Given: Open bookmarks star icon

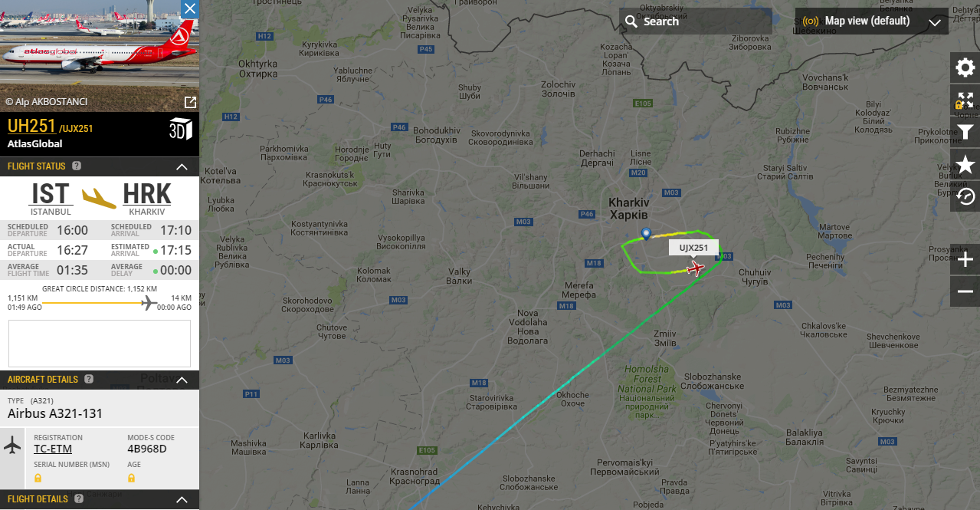Looking at the screenshot, I should pyautogui.click(x=965, y=164).
